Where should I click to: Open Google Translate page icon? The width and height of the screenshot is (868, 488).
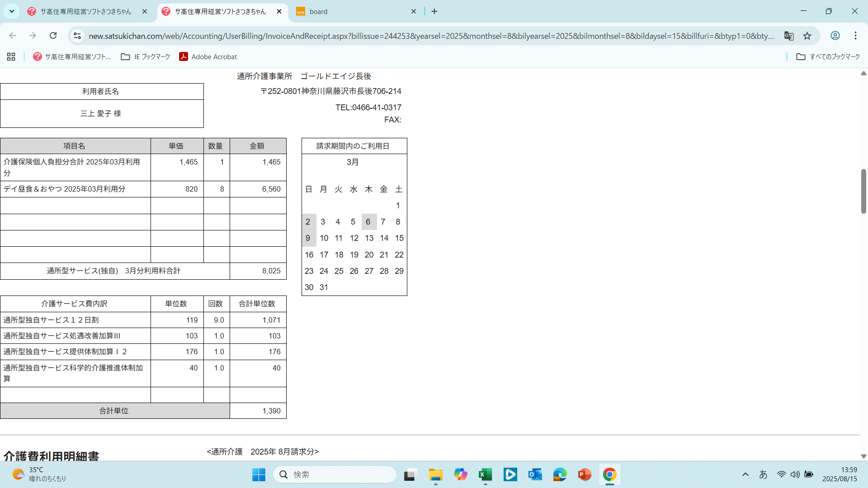(789, 36)
